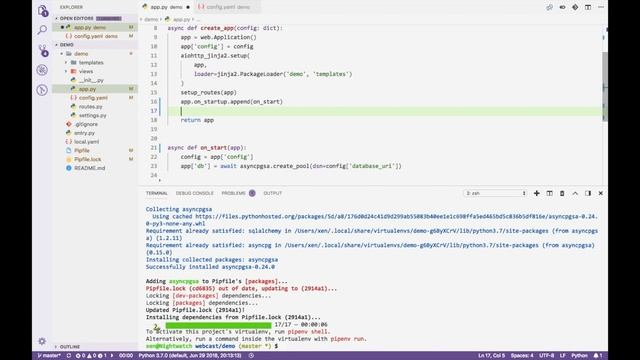Viewport: 640px width, 360px height.
Task: Open README.md in the file tree
Action: [x=89, y=168]
